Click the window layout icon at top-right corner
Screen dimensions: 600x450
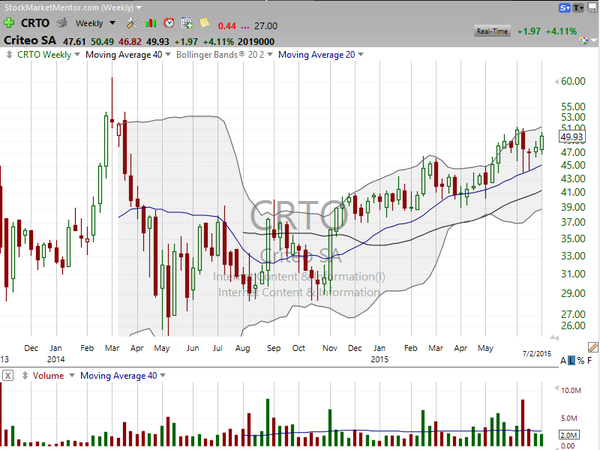(592, 8)
